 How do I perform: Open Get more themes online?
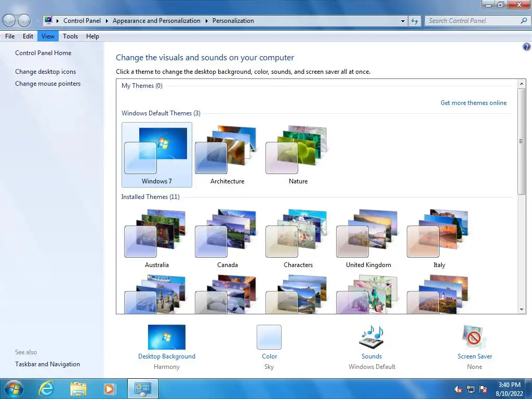pyautogui.click(x=473, y=103)
